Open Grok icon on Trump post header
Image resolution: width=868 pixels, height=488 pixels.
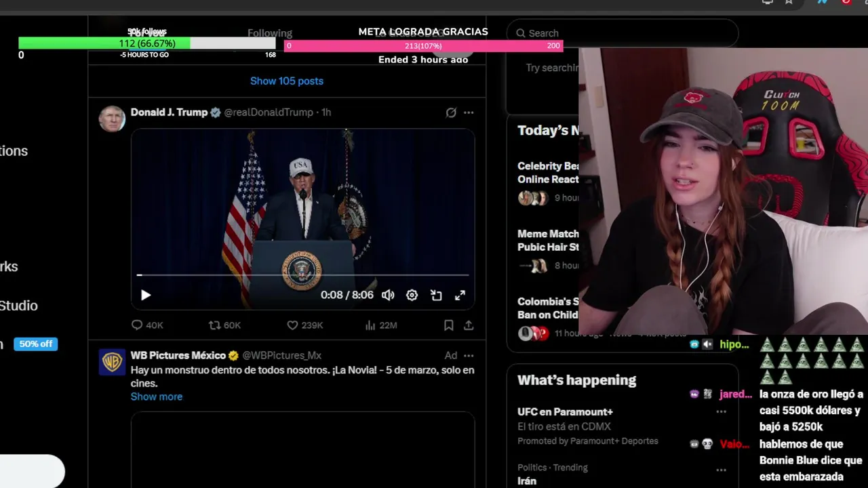pos(451,113)
